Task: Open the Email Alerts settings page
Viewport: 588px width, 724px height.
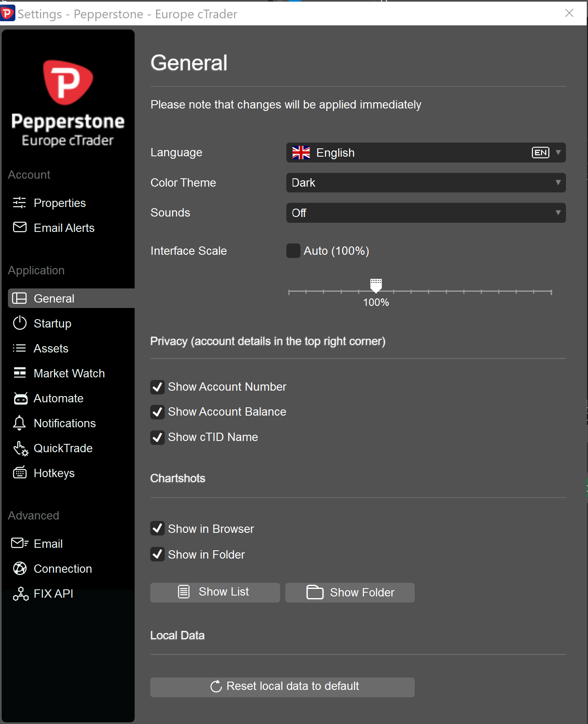Action: [64, 228]
